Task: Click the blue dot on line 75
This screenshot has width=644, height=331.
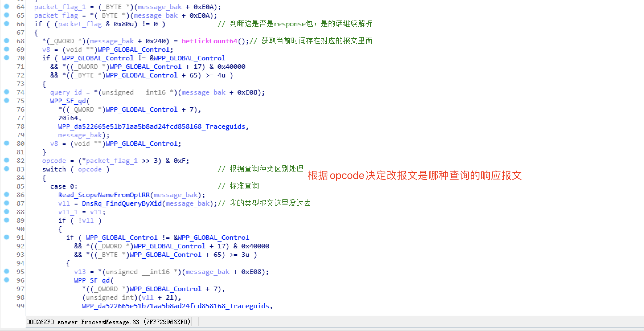Action: coord(7,100)
